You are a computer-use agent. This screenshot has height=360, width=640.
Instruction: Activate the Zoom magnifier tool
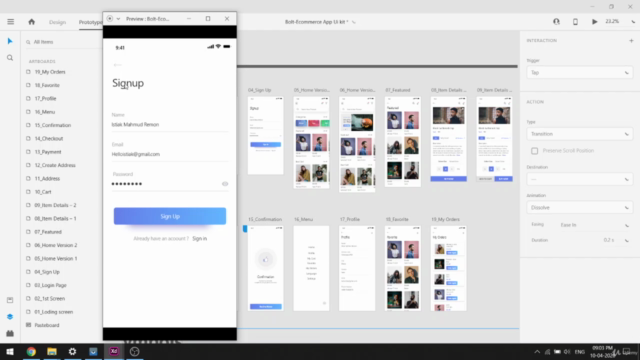coord(10,58)
